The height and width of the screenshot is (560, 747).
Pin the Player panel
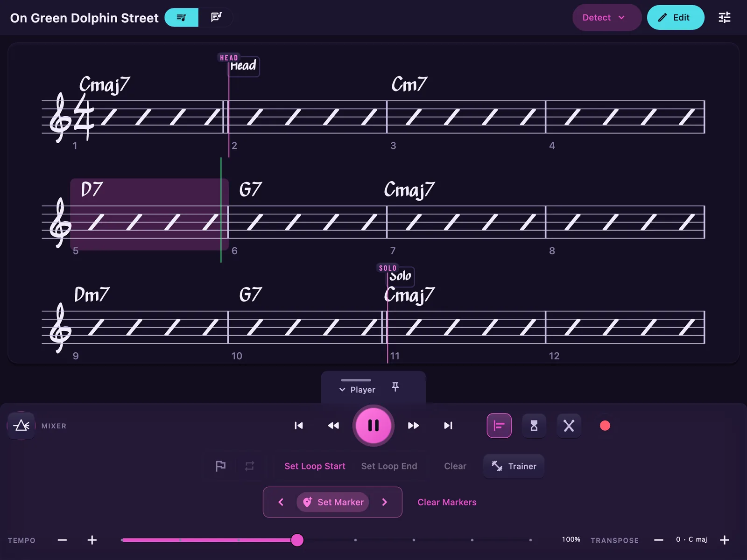click(x=395, y=387)
